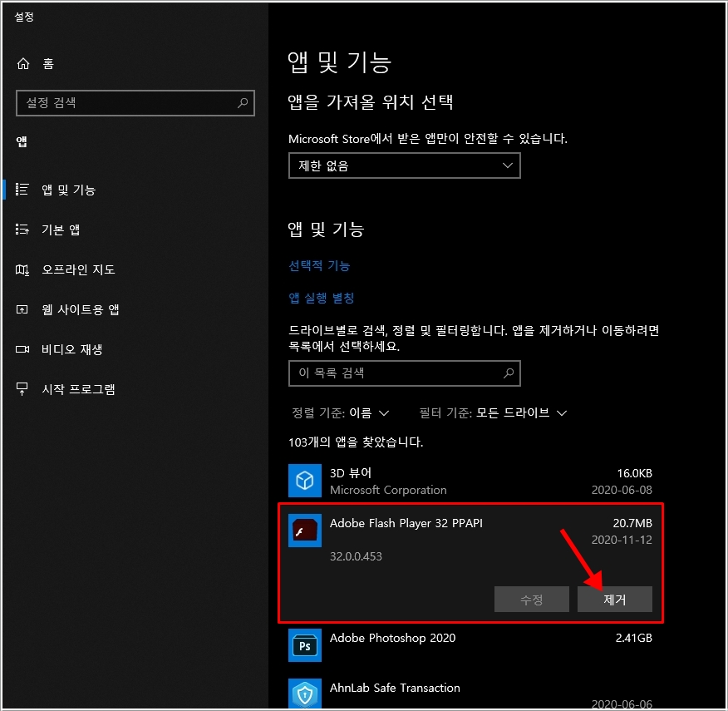Click the AhnLab Safe Transaction shield icon

tap(304, 694)
